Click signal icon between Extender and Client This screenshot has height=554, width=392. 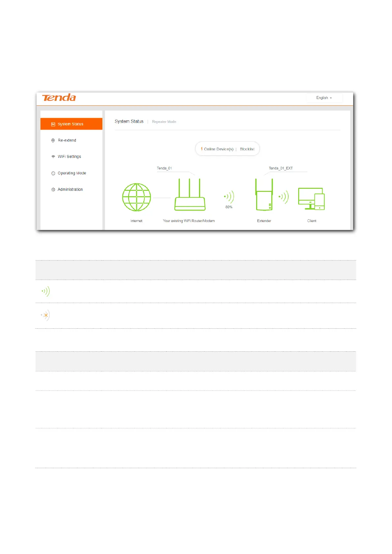[284, 197]
